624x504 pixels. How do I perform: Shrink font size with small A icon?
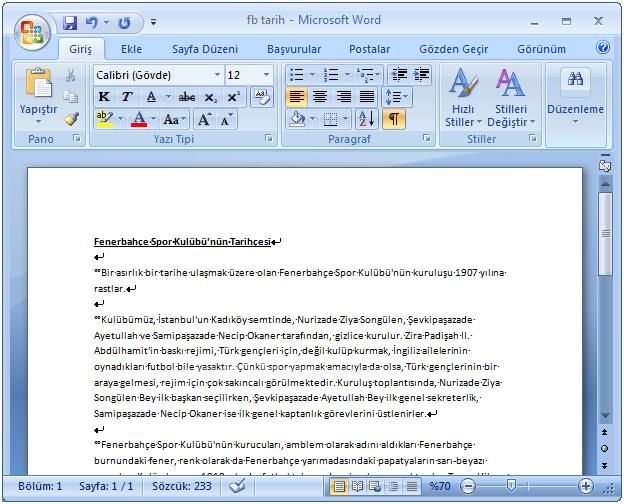[x=226, y=119]
